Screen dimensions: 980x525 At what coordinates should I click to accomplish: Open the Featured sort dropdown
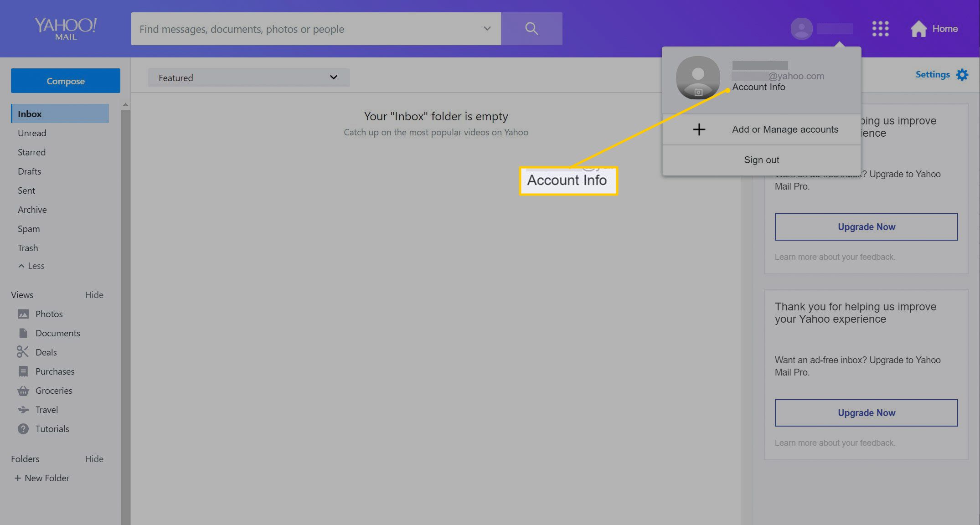248,78
